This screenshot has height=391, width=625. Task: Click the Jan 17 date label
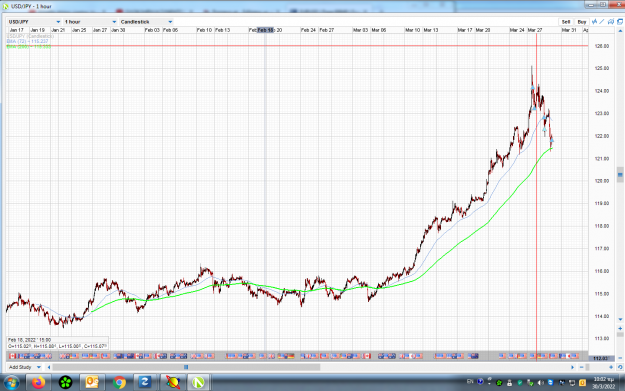(x=16, y=30)
